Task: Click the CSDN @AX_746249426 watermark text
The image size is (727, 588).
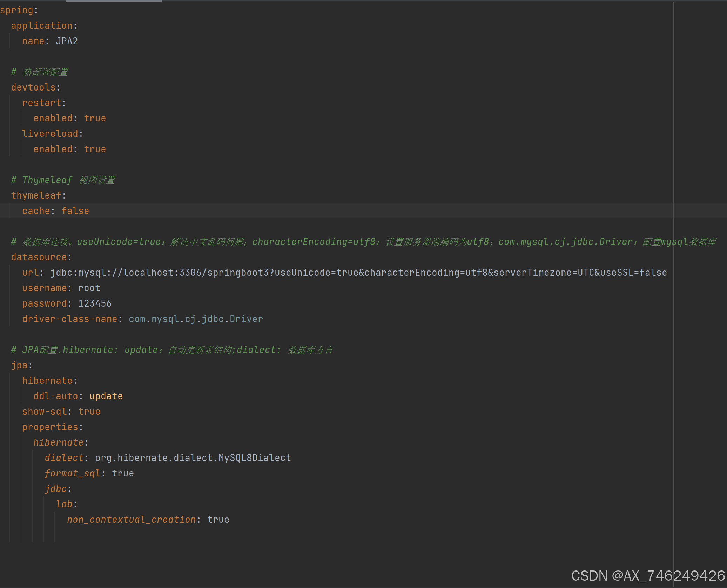Action: pyautogui.click(x=645, y=576)
